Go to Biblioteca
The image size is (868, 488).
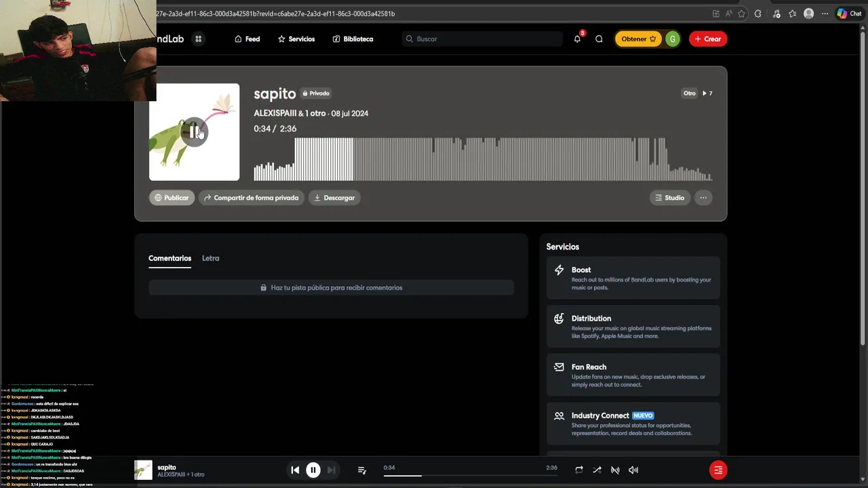353,39
